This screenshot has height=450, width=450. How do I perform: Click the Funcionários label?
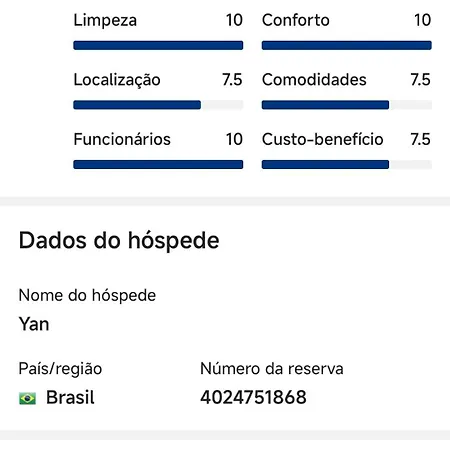tap(122, 139)
